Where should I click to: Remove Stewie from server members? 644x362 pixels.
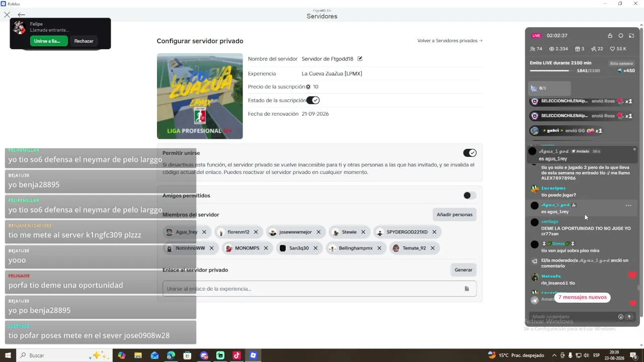point(363,232)
